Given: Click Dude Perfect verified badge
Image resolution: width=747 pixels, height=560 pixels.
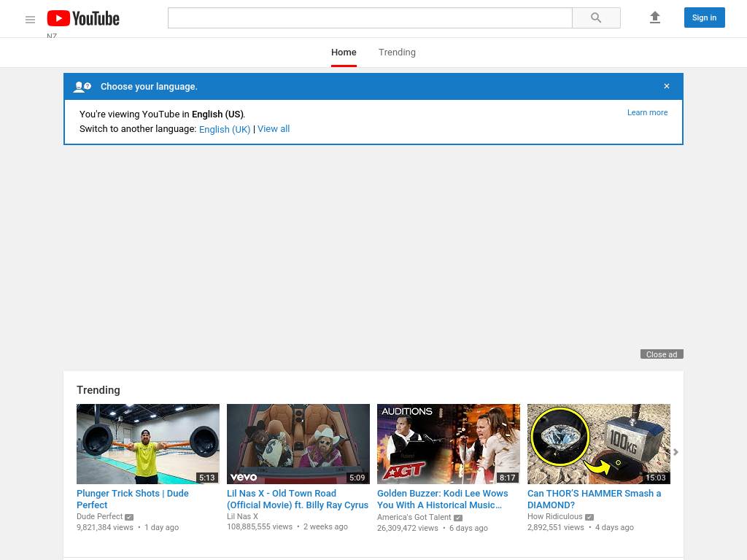Looking at the screenshot, I should [129, 517].
